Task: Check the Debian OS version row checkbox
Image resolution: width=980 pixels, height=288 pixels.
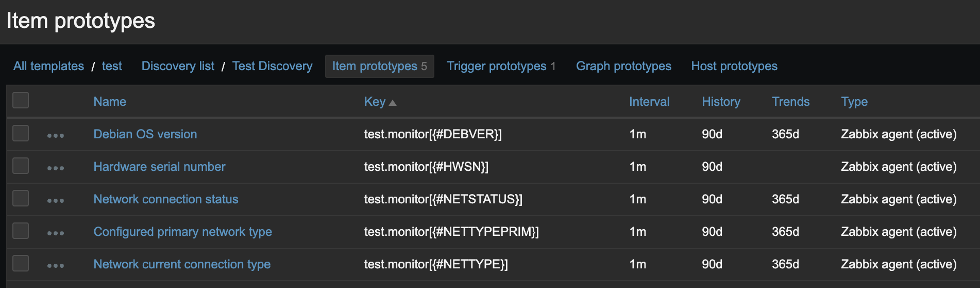Action: (21, 133)
